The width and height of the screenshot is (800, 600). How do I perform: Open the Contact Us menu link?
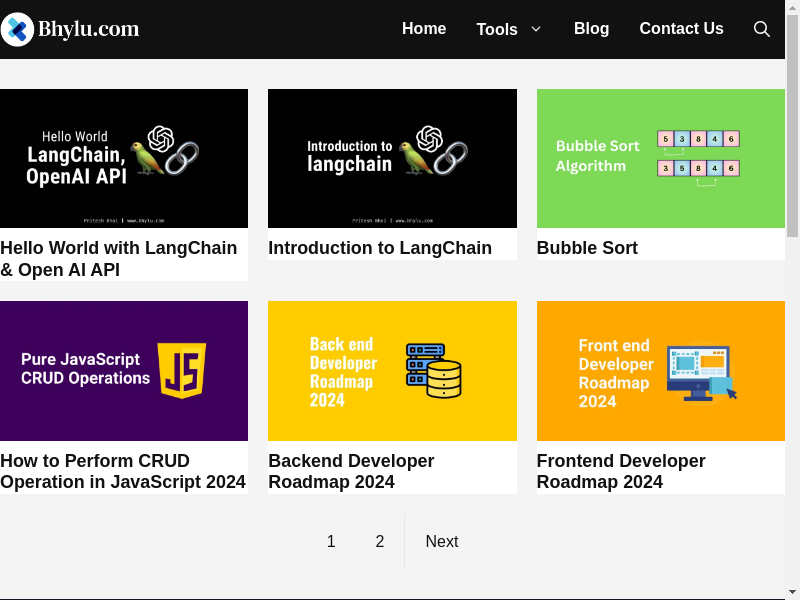[681, 29]
